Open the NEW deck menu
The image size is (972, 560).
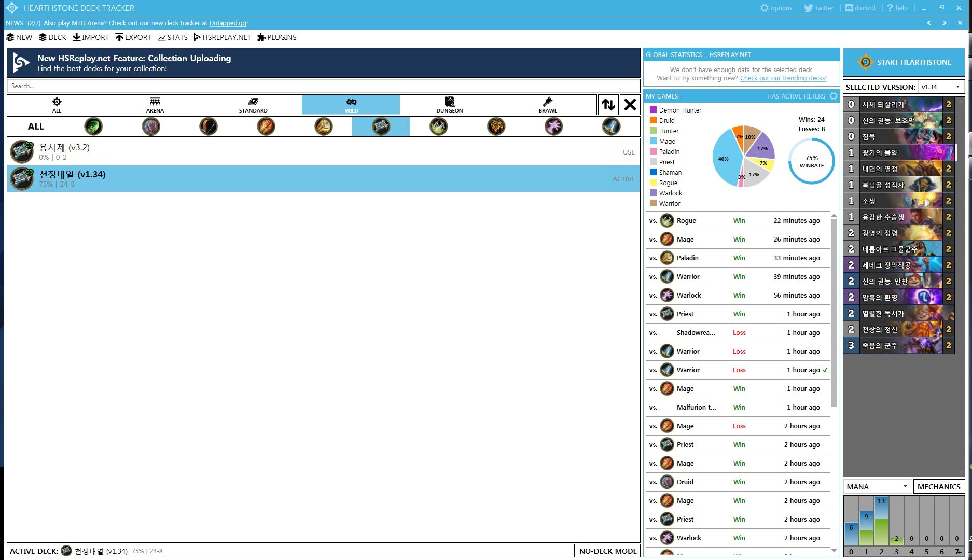pyautogui.click(x=19, y=37)
